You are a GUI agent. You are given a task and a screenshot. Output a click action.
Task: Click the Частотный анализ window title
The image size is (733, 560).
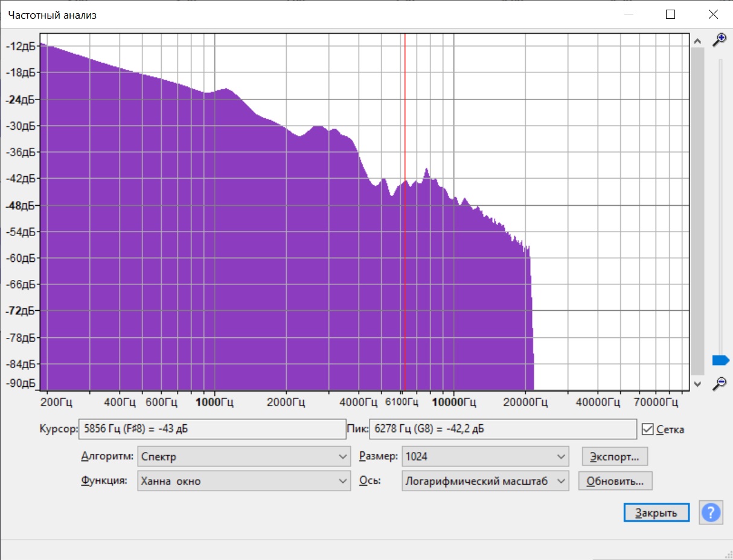(x=52, y=15)
